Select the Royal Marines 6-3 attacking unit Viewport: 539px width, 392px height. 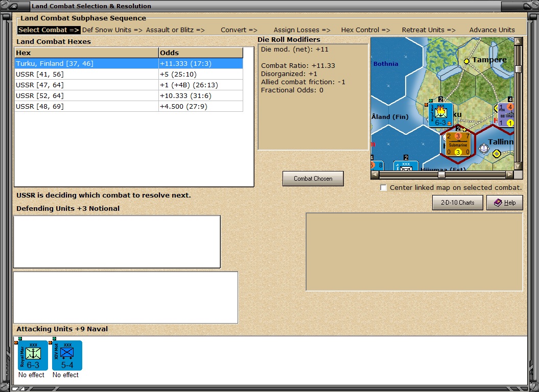point(33,355)
